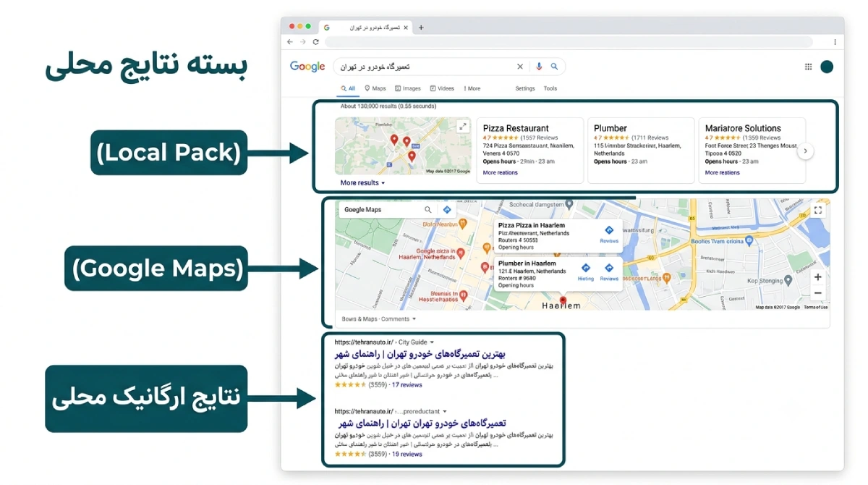The image size is (868, 485).
Task: Reload the page with the refresh icon
Action: (x=315, y=42)
